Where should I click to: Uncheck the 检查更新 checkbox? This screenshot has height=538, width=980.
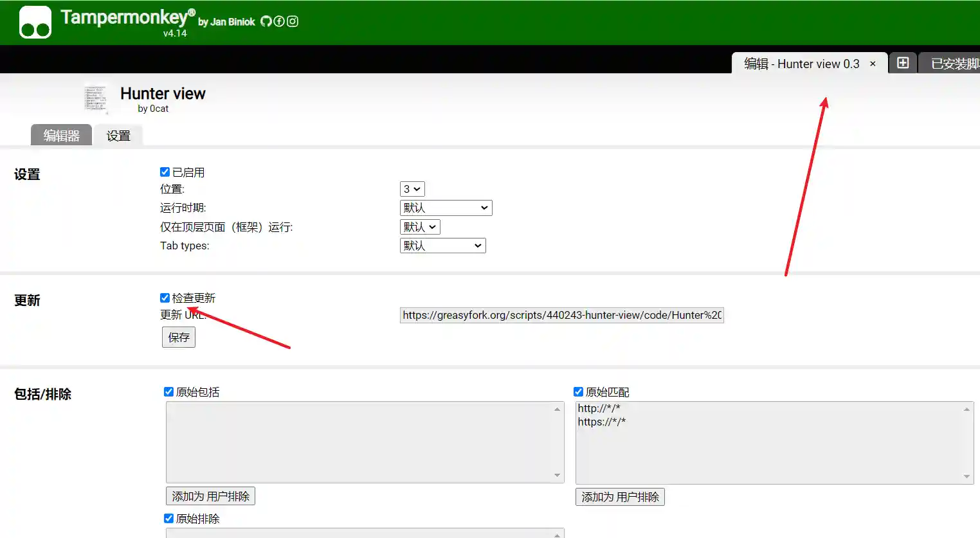coord(165,298)
